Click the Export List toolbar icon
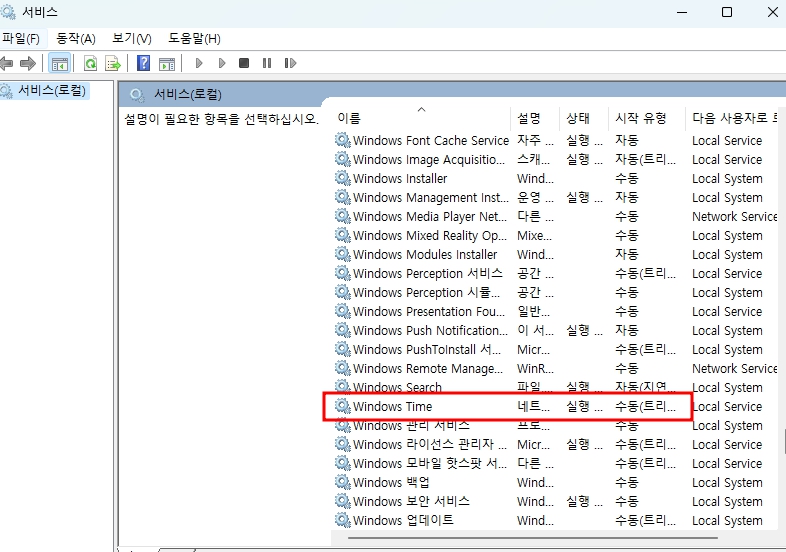Screen dimensions: 786x552 click(x=113, y=64)
